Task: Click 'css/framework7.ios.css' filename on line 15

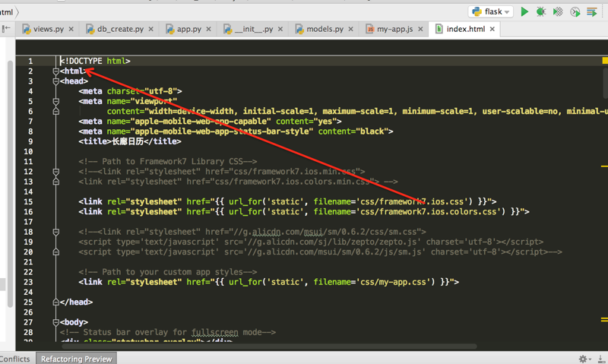Action: click(412, 202)
